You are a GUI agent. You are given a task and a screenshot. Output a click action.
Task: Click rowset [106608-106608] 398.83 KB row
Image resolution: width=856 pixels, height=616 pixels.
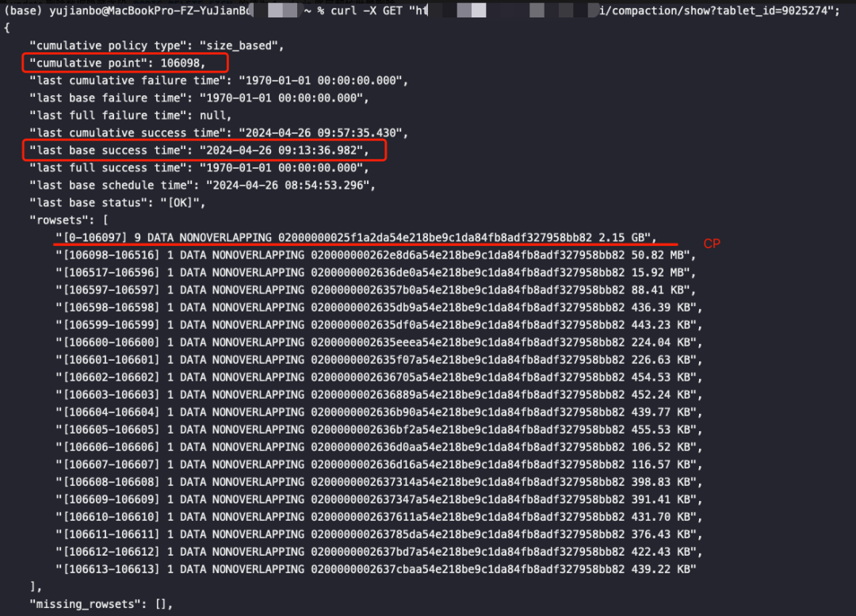click(x=379, y=483)
